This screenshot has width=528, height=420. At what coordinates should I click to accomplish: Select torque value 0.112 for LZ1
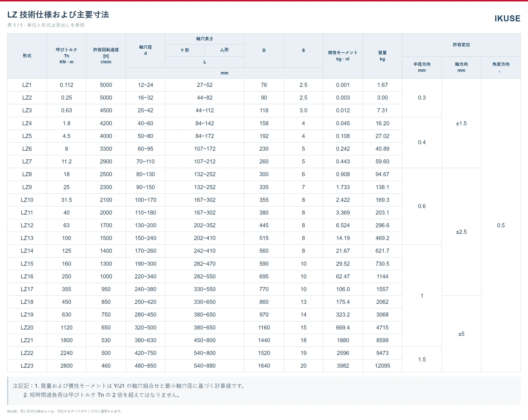67,85
